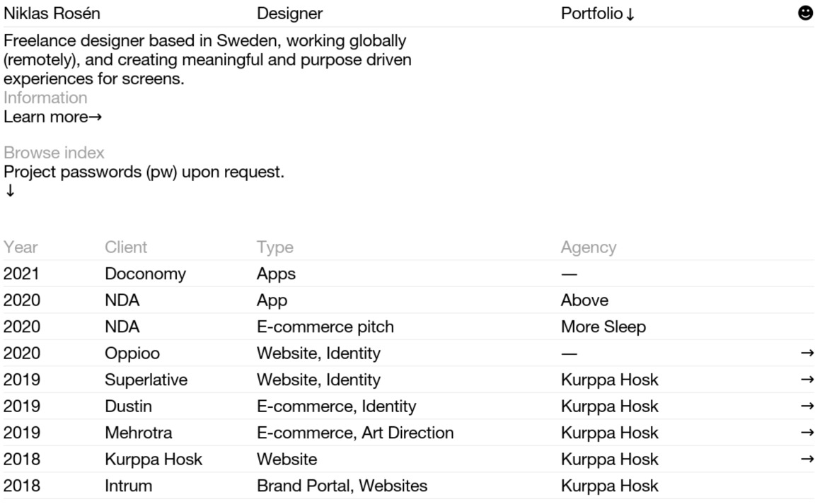This screenshot has height=504, width=815.
Task: Open the Oppioo project arrow
Action: tap(807, 353)
